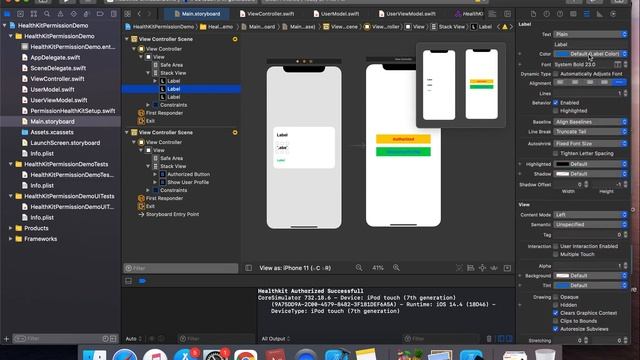Image resolution: width=640 pixels, height=360 pixels.
Task: Check the Multiple Touch checkbox
Action: click(x=556, y=254)
